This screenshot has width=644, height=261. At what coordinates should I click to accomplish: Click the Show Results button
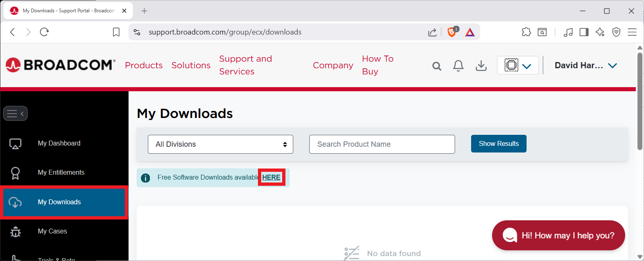pos(499,144)
